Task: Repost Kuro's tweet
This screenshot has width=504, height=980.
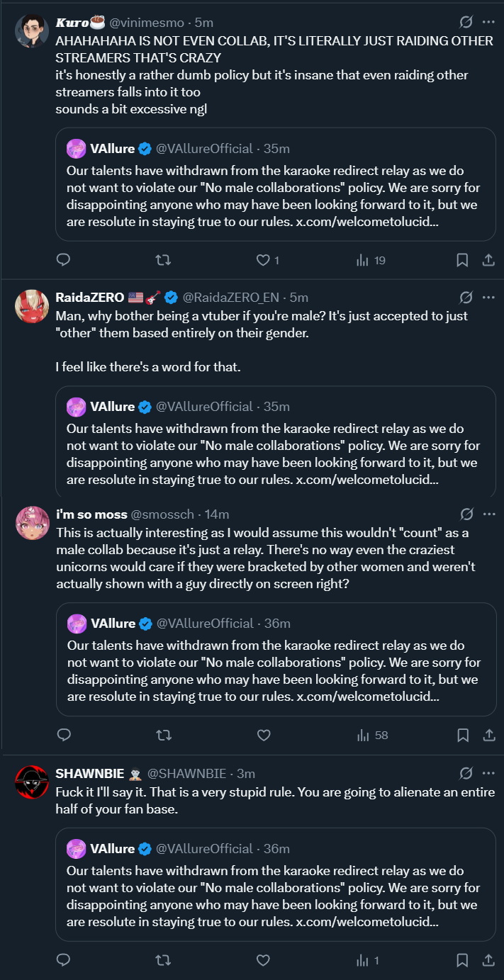Action: click(163, 260)
